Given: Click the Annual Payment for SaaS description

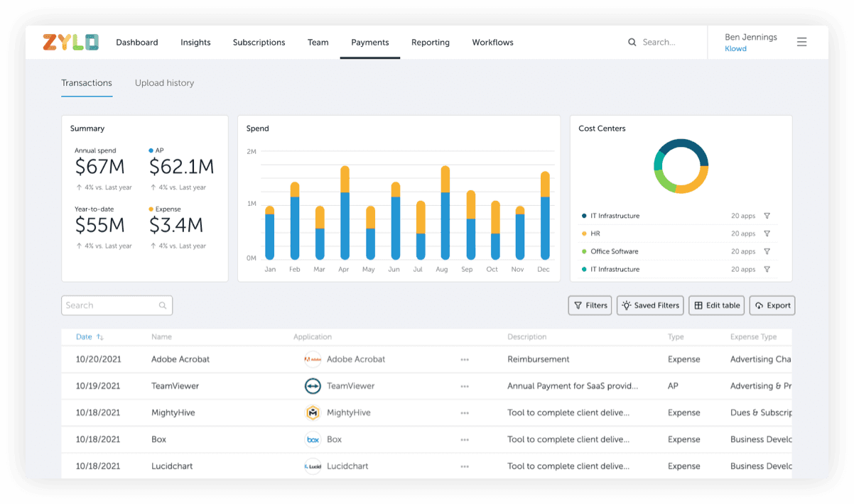Looking at the screenshot, I should point(573,386).
